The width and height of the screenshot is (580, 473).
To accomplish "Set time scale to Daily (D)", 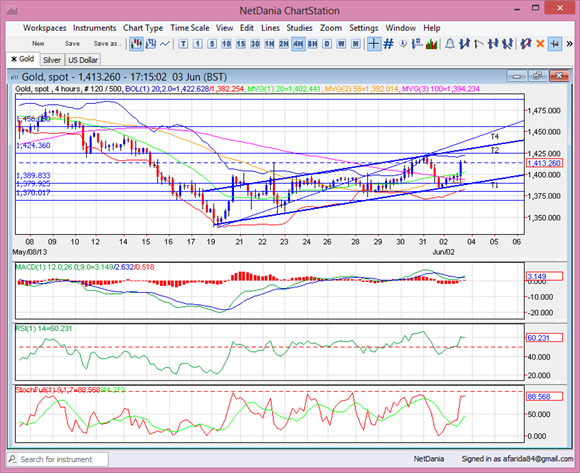I will [327, 44].
